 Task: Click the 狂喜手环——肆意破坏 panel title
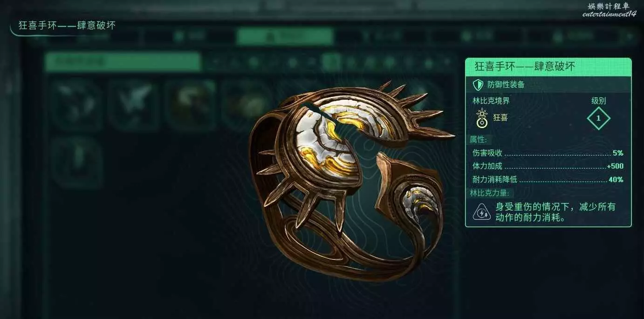pos(525,67)
